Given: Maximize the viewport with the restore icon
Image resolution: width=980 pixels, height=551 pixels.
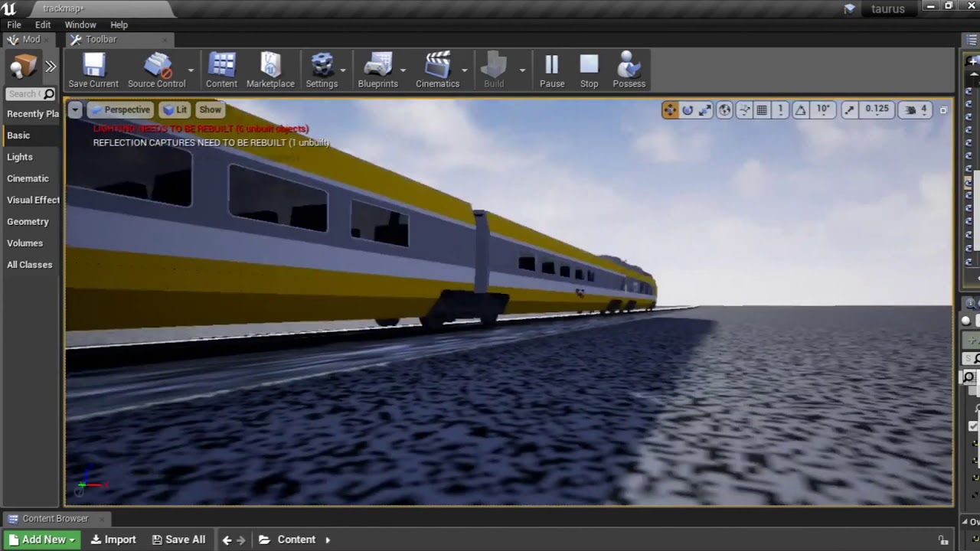Looking at the screenshot, I should [x=943, y=110].
